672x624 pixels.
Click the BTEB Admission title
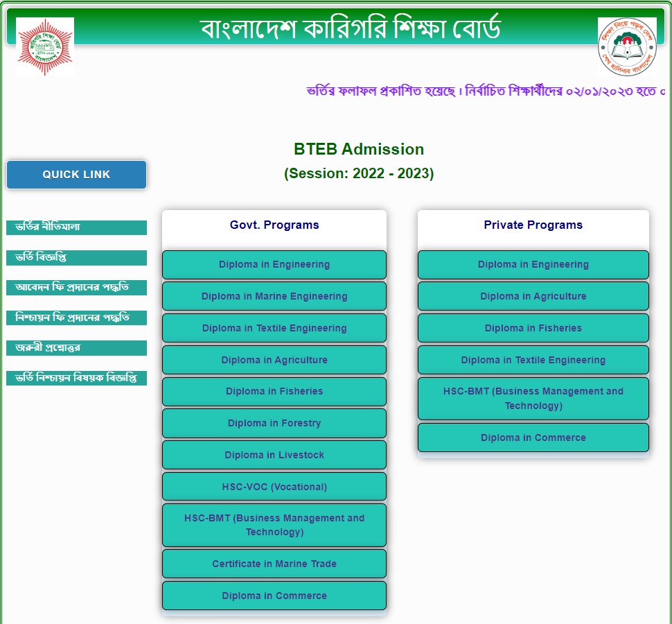tap(359, 149)
